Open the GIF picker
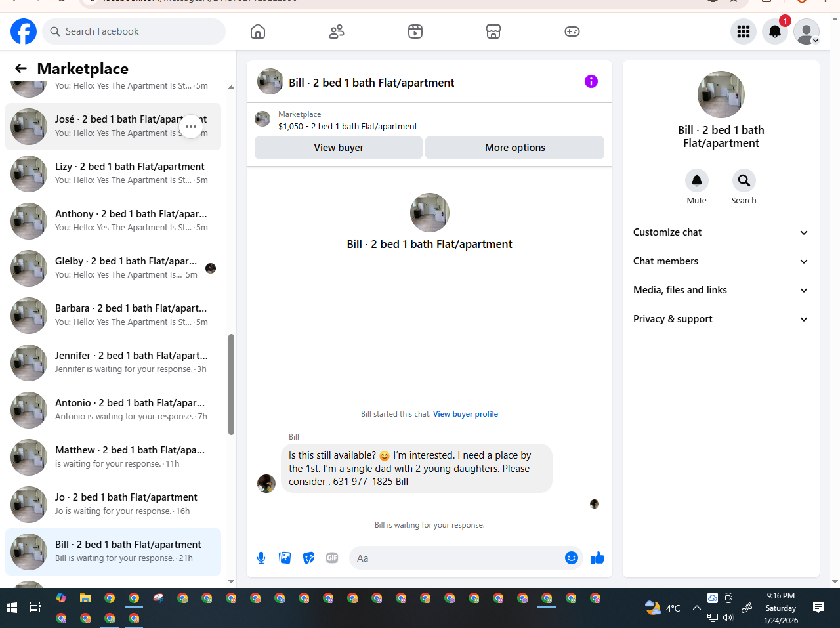 (x=332, y=558)
